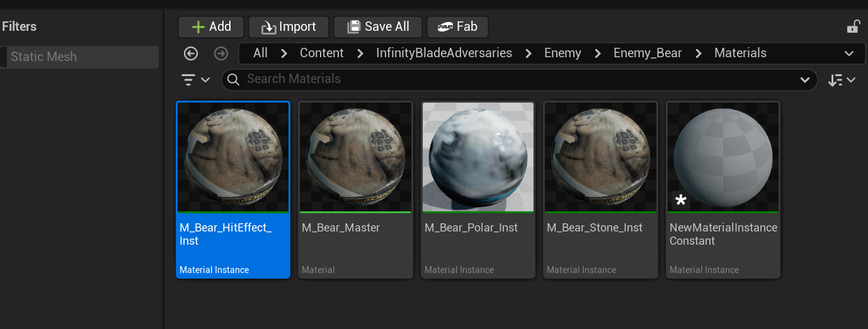
Task: Click the NewMaterialInstanceConstant name label
Action: pyautogui.click(x=723, y=234)
